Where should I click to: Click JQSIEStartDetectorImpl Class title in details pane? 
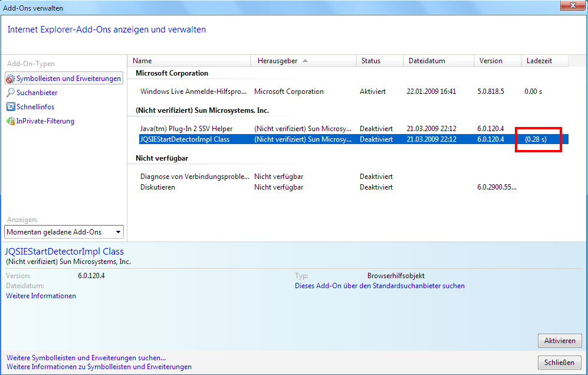64,252
